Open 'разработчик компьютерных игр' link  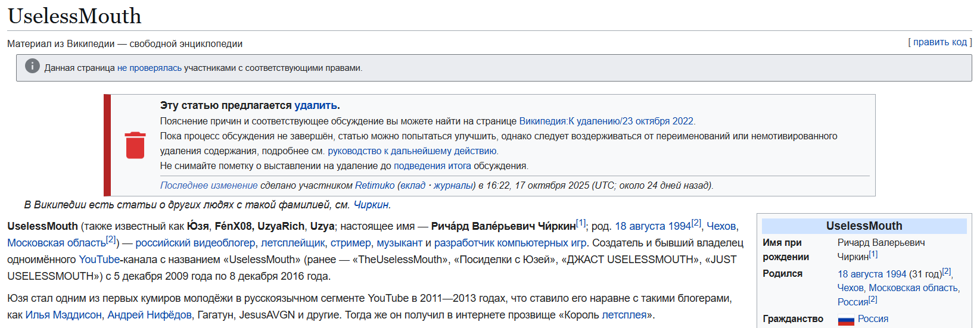coord(511,243)
